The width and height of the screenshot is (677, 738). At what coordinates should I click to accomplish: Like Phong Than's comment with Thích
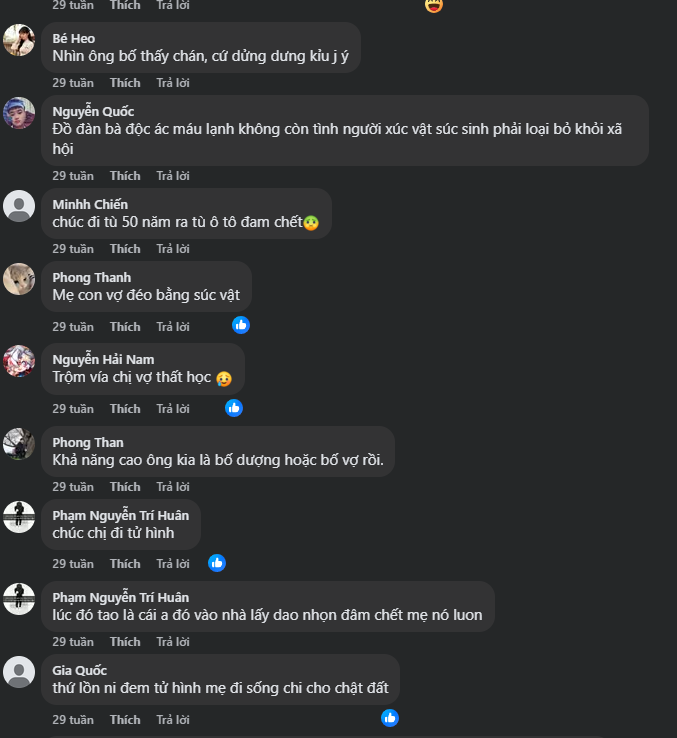pyautogui.click(x=125, y=487)
